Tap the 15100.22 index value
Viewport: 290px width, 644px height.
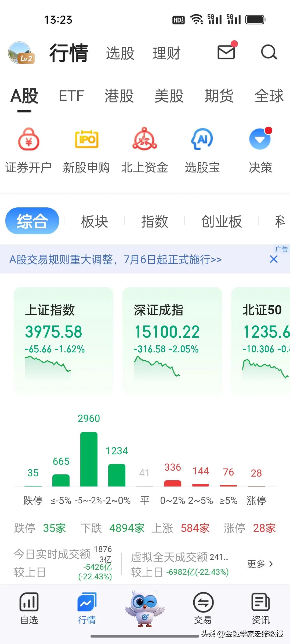pyautogui.click(x=167, y=332)
